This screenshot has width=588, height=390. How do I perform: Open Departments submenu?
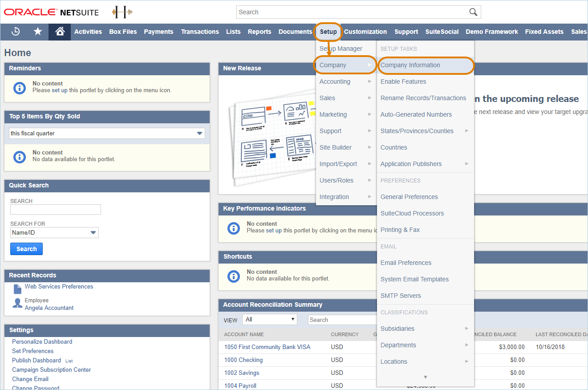425,345
